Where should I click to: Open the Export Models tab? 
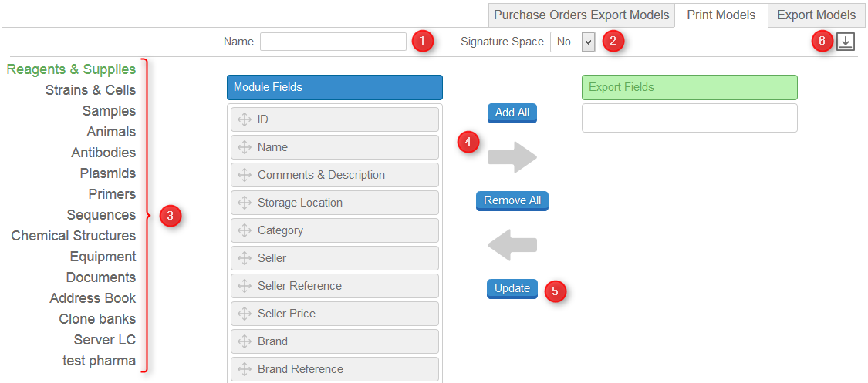816,15
